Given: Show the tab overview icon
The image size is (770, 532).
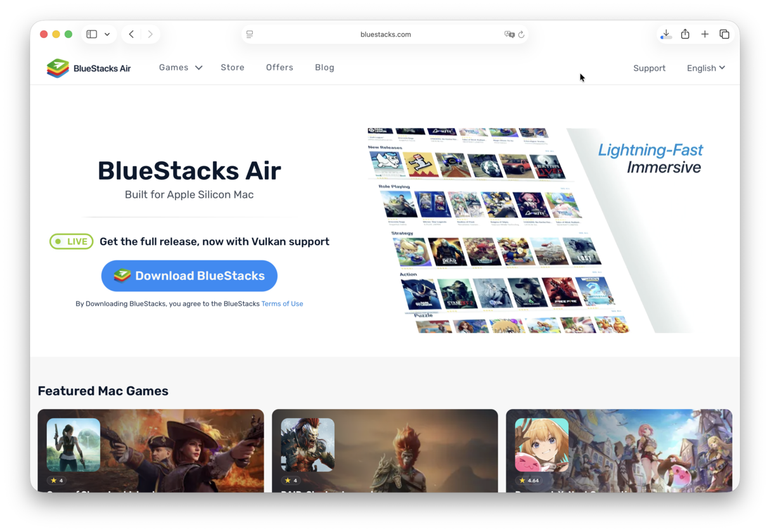Looking at the screenshot, I should click(x=724, y=34).
